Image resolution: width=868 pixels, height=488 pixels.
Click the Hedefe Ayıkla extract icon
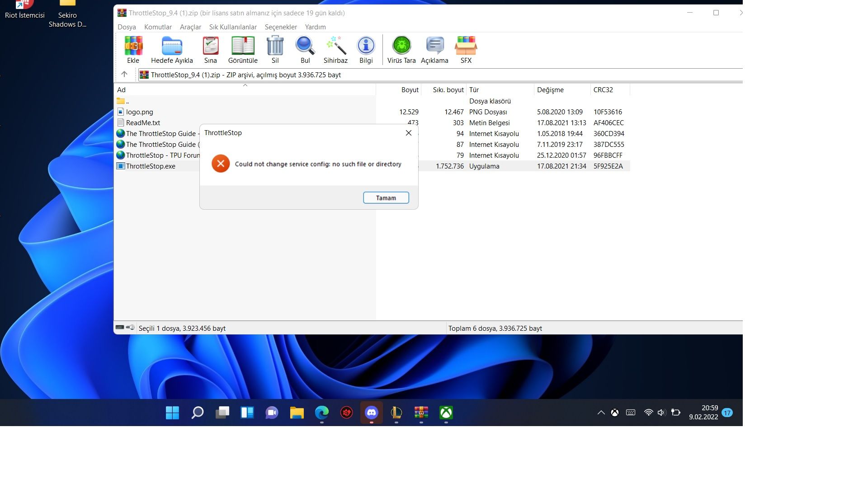point(172,46)
